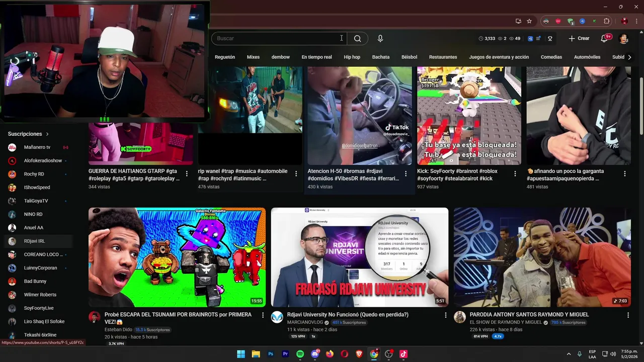Open options for Probé ESCAPA DEL TSUNAMI video
Image resolution: width=644 pixels, height=362 pixels.
click(x=263, y=315)
